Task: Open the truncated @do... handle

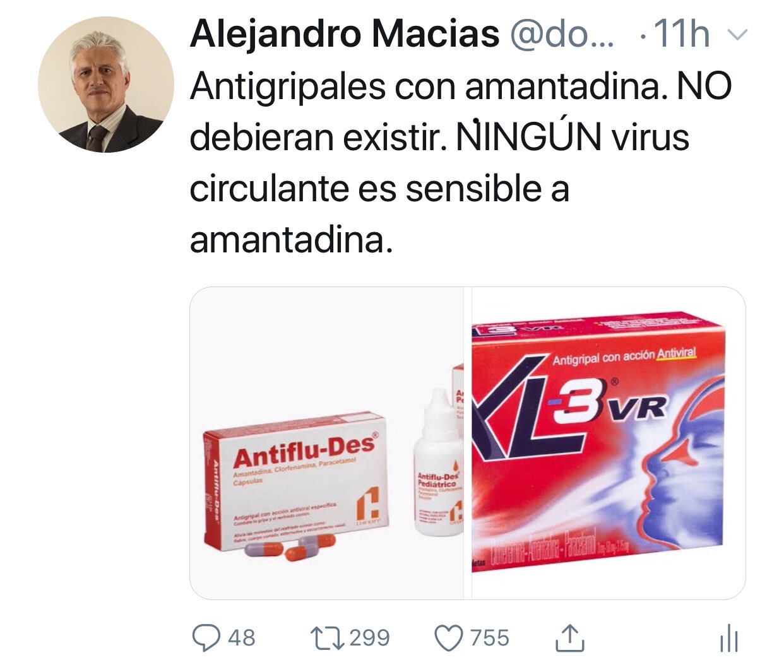Action: click(561, 34)
